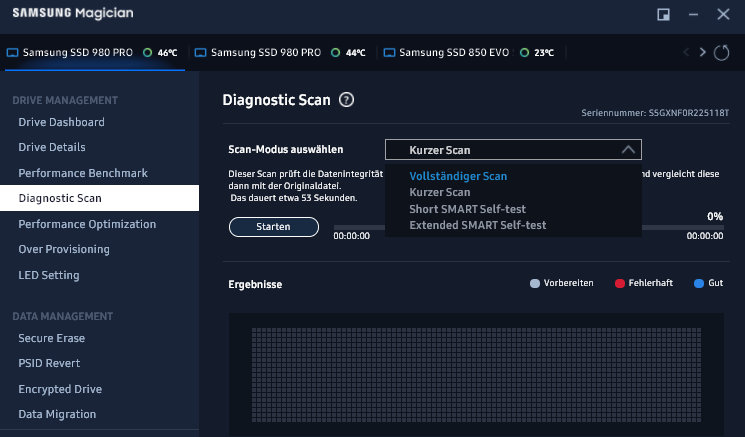Click the gray Vorbereiten legend swatch
Viewport: 745px width, 437px height.
point(535,284)
